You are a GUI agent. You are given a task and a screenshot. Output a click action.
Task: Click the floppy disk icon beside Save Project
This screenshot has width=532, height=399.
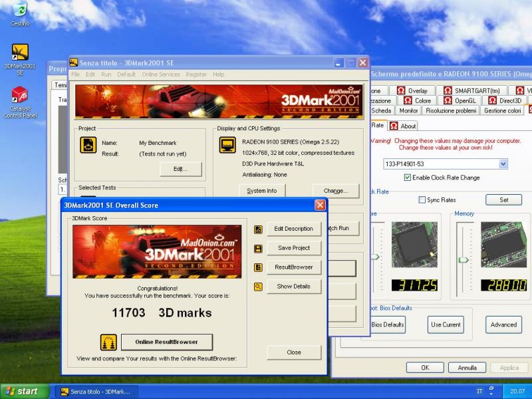point(258,249)
